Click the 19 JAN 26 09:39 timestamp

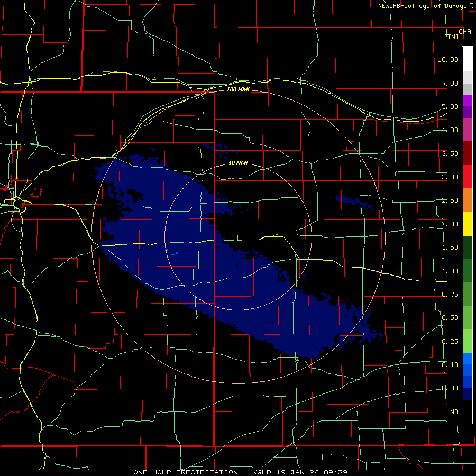[312, 472]
